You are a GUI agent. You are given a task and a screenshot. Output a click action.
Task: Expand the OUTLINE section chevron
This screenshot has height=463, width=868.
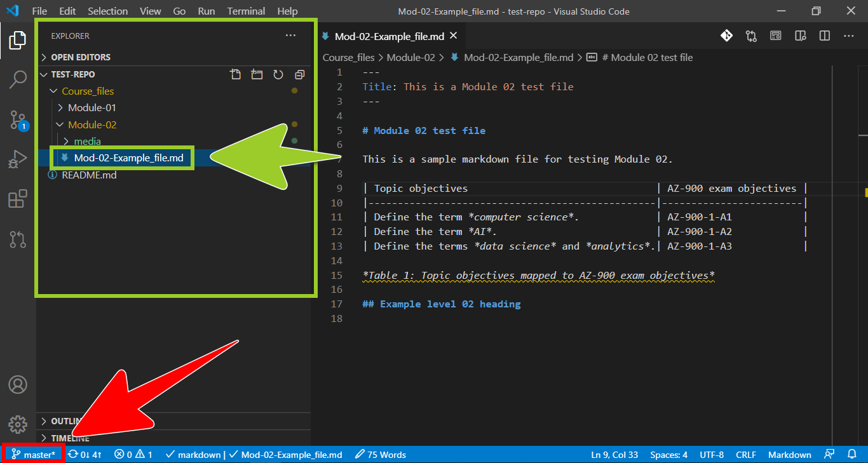pos(44,421)
